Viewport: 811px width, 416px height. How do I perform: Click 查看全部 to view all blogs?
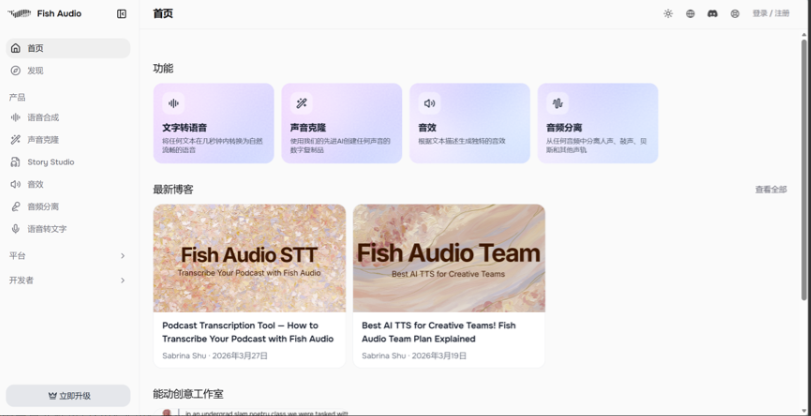pyautogui.click(x=771, y=189)
